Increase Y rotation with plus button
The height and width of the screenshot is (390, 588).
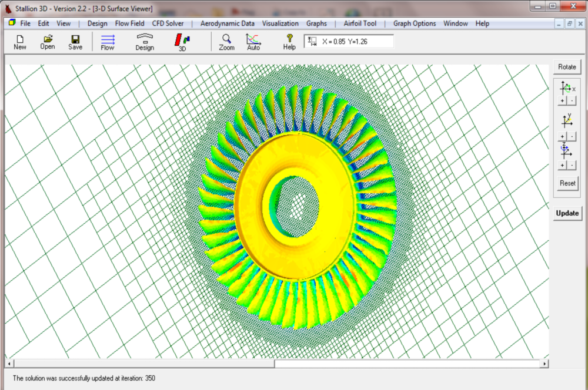(562, 136)
